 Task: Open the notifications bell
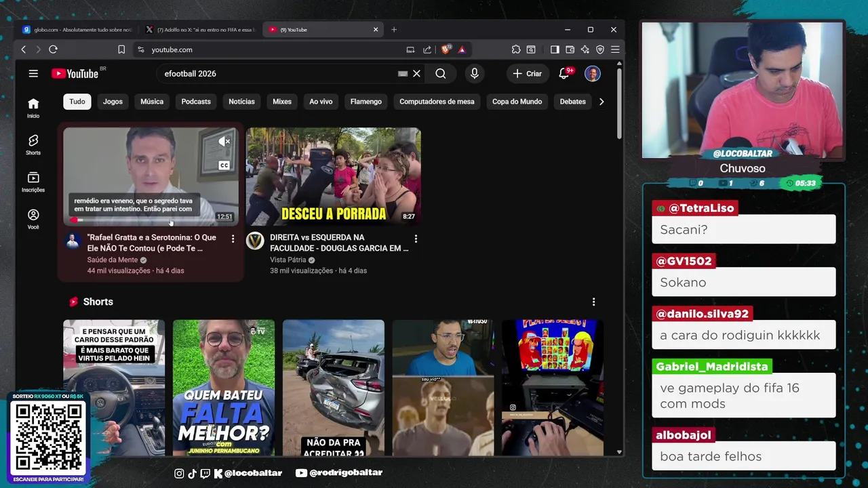coord(564,73)
